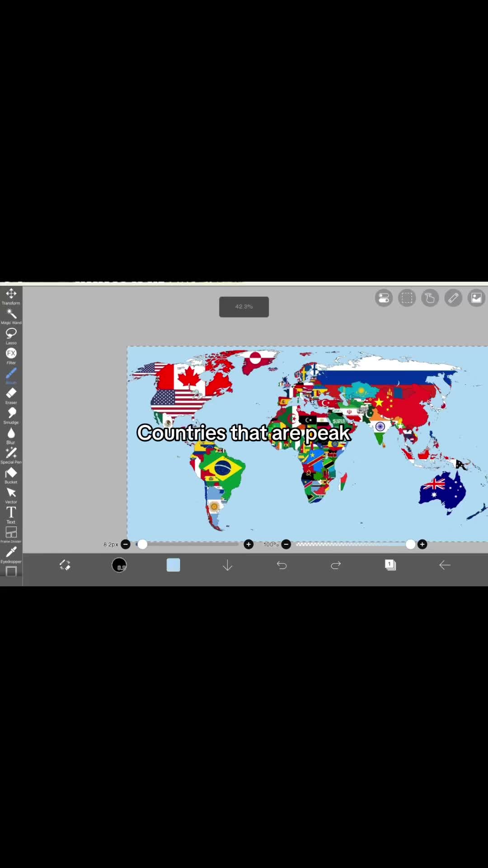The width and height of the screenshot is (488, 868).
Task: Select the Eyedropper tool
Action: (x=11, y=554)
